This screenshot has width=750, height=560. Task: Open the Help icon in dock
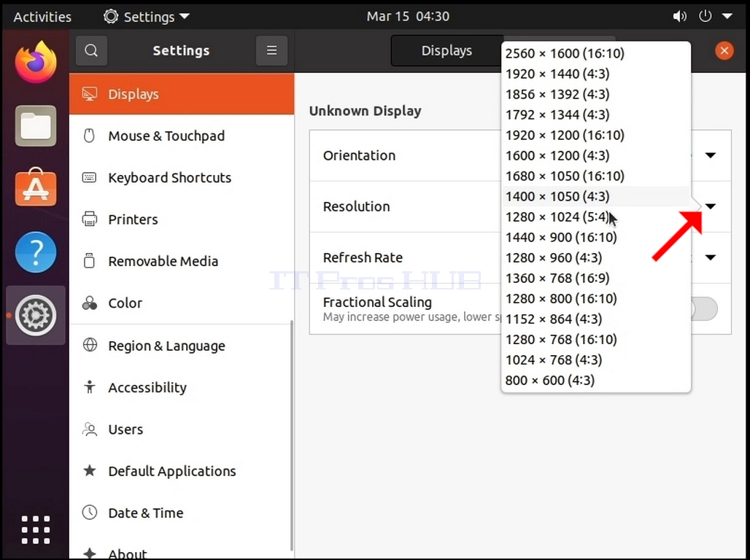(36, 252)
